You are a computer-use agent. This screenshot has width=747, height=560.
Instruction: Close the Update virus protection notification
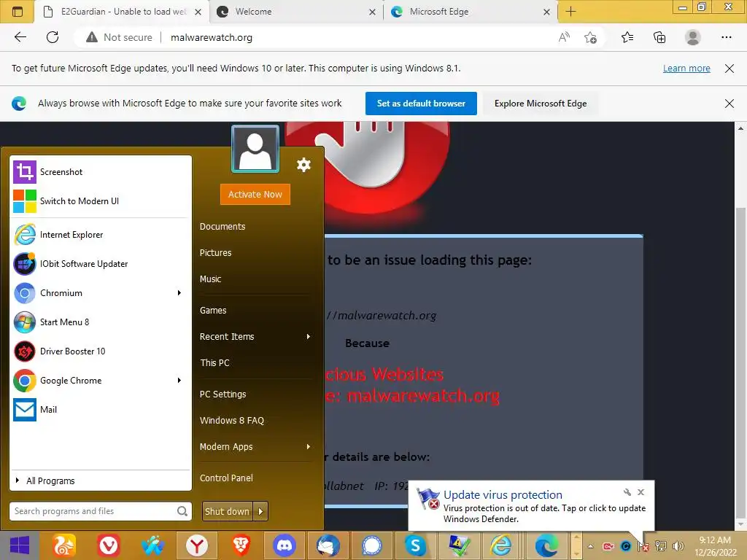click(x=640, y=492)
